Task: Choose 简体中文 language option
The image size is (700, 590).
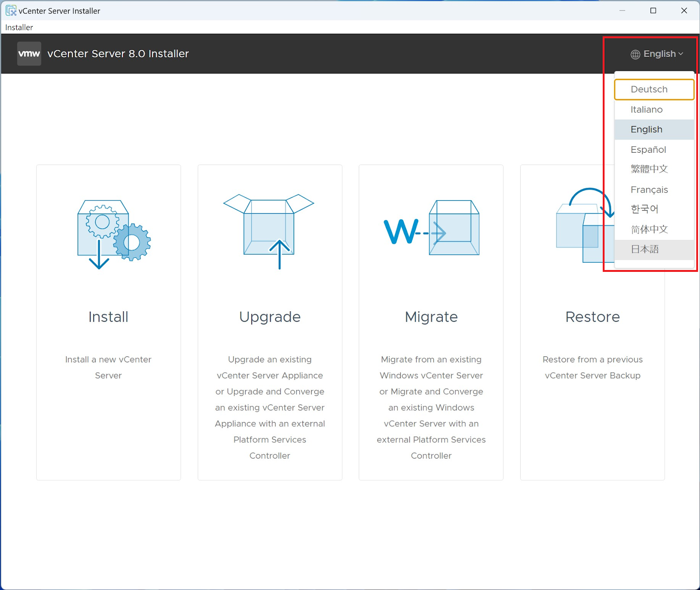Action: point(654,229)
